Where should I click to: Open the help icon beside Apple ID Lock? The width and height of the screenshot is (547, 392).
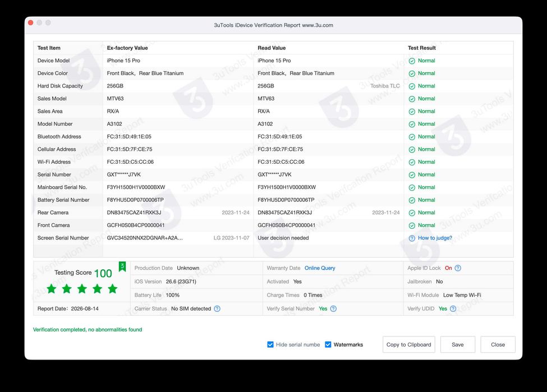458,268
